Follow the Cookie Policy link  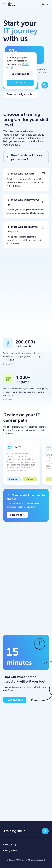[18, 66]
